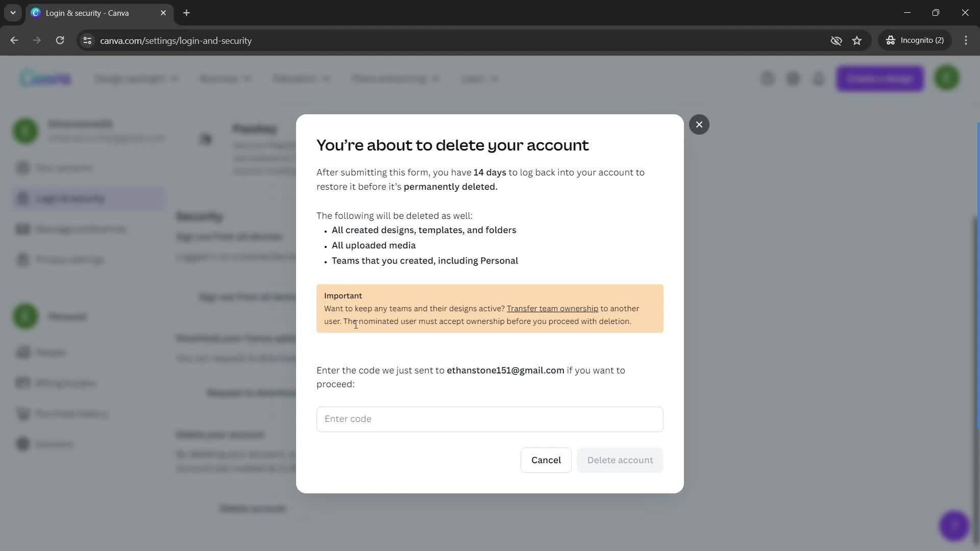The image size is (980, 551).
Task: Click the Cancel button
Action: click(546, 460)
